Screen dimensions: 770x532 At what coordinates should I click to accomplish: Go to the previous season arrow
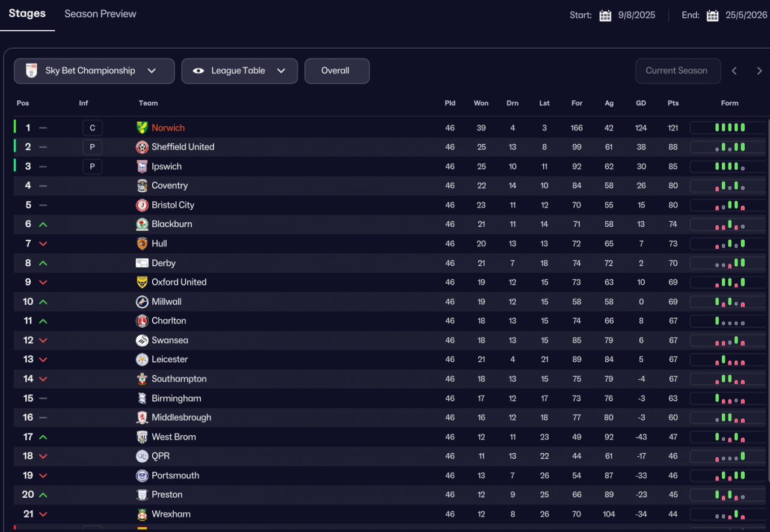click(734, 71)
